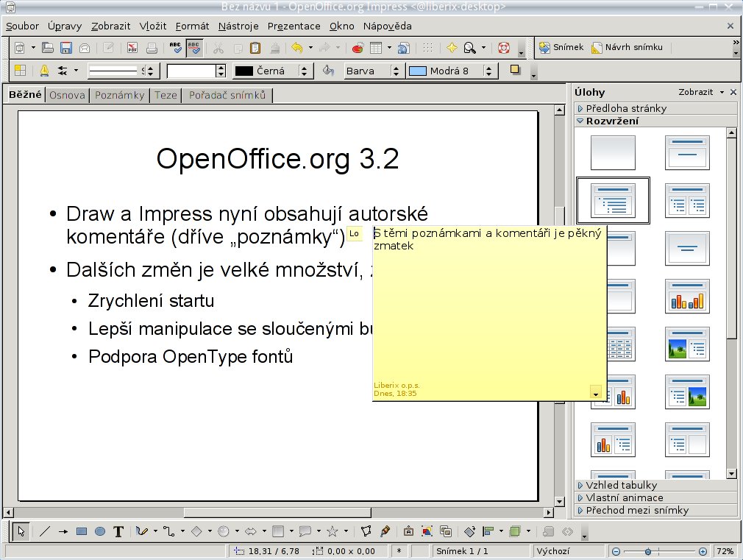
Task: Click the Callouts shape tool
Action: [305, 531]
